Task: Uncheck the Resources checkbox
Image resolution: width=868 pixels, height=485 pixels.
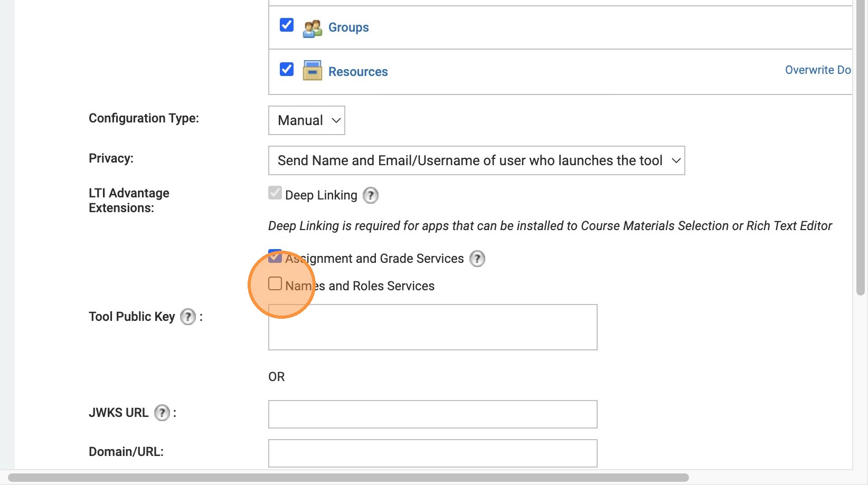Action: pyautogui.click(x=287, y=70)
